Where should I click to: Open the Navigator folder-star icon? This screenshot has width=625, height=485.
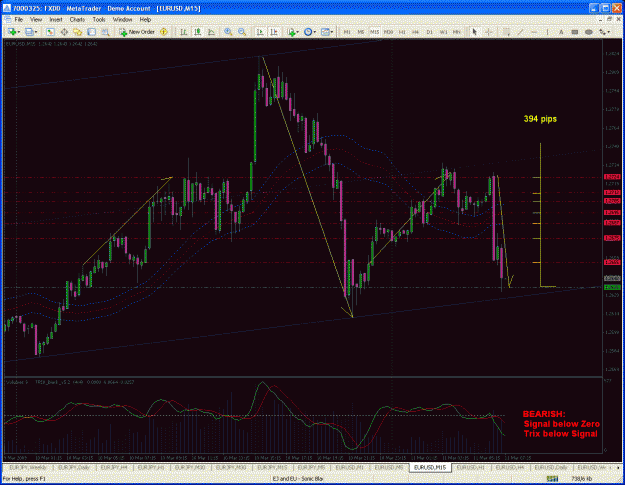(x=77, y=32)
